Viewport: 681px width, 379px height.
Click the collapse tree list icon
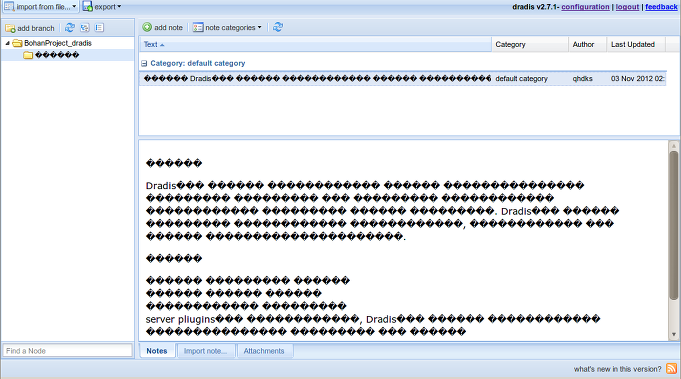99,28
